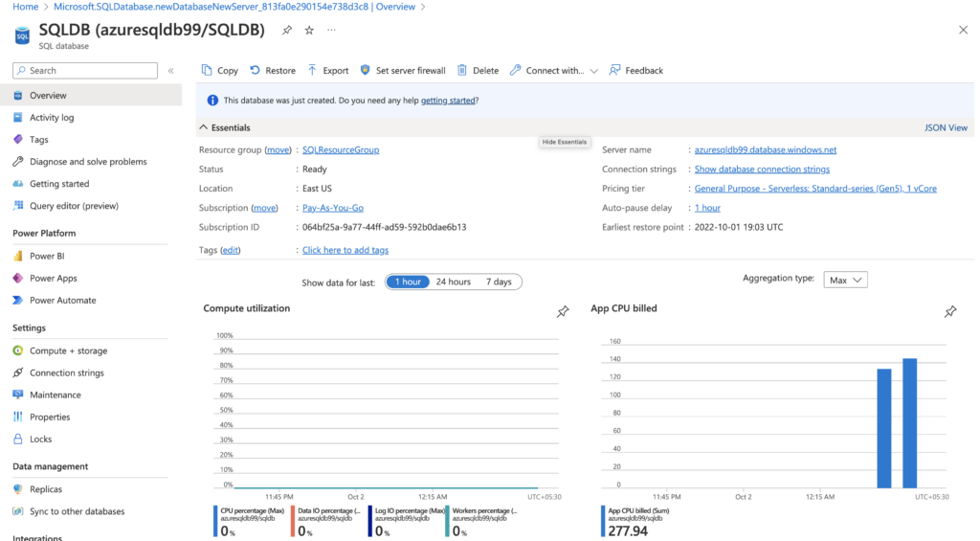Select the 1 hour time range
The width and height of the screenshot is (980, 541).
406,282
